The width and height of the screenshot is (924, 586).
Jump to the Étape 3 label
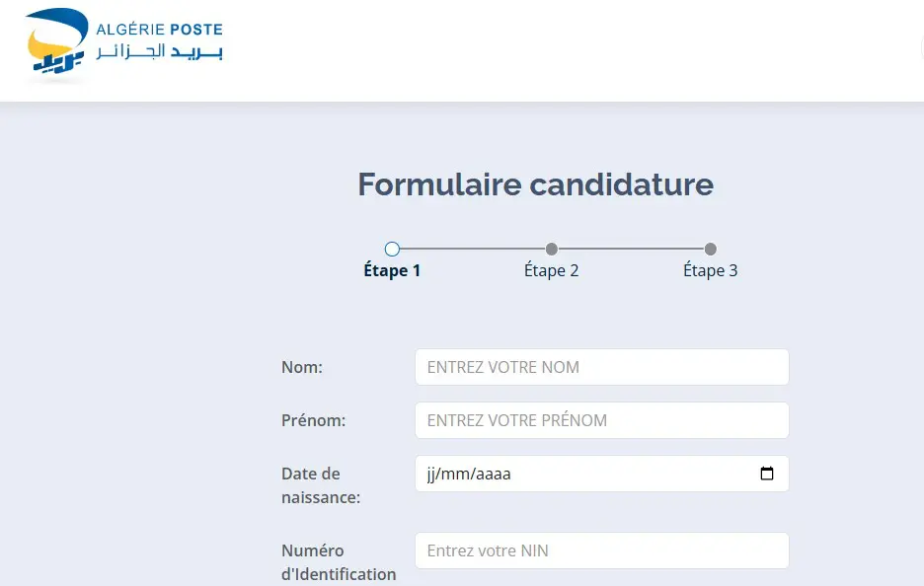point(711,270)
